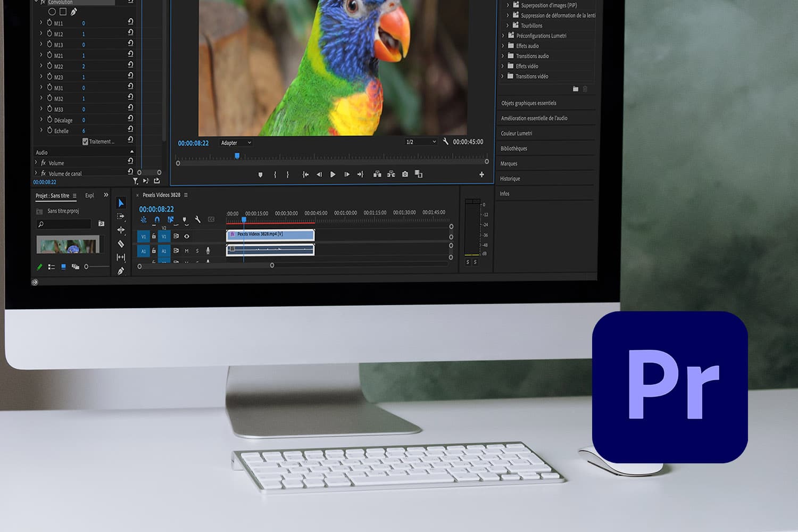Export a frame with the camera icon
798x532 pixels.
click(405, 174)
